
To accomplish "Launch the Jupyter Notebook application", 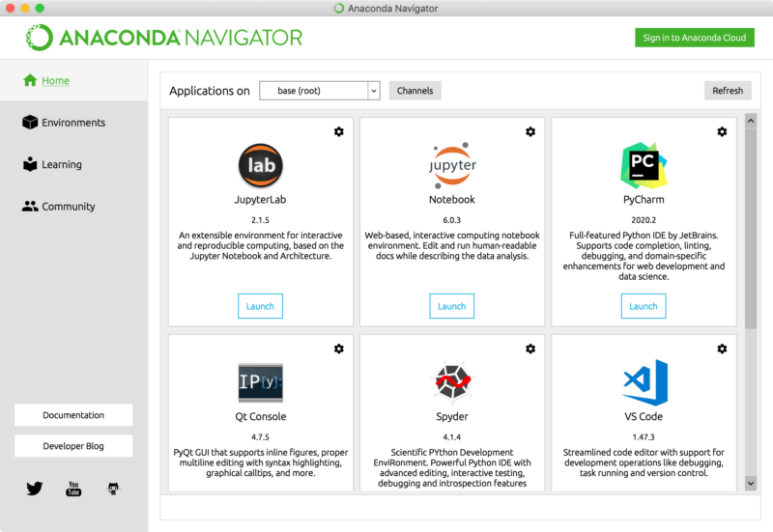I will (451, 306).
